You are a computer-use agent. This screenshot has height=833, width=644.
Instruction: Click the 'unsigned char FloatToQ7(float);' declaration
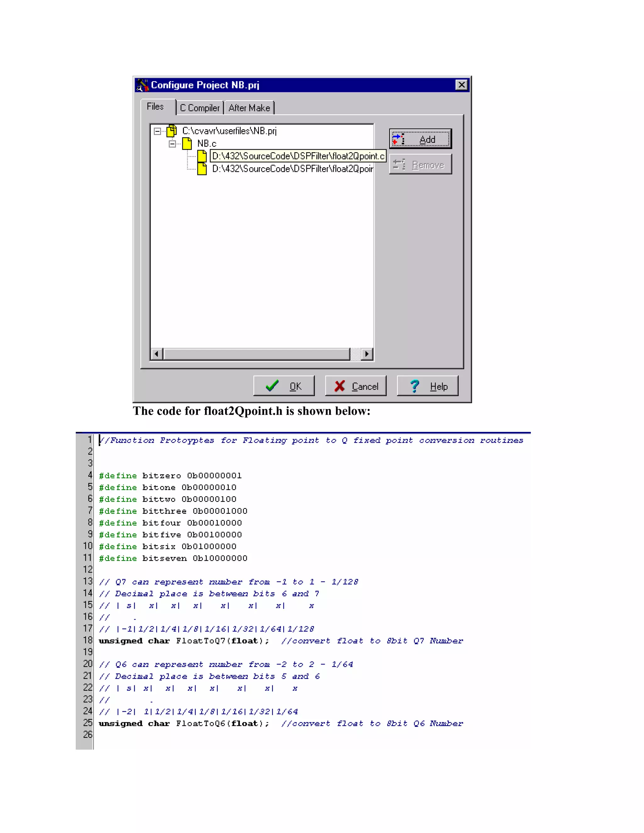(184, 641)
